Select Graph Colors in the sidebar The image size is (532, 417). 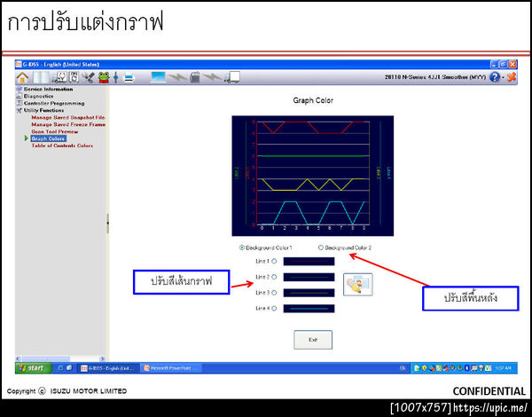point(48,138)
